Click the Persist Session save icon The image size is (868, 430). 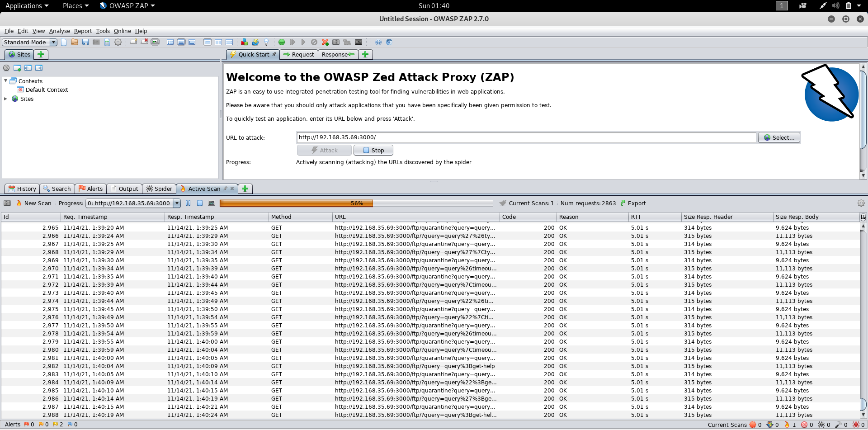coord(85,42)
